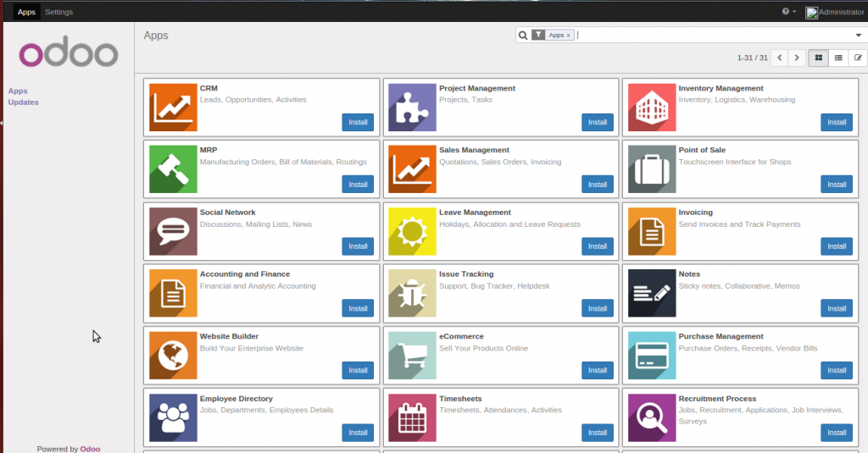Install the Sales Management app
The height and width of the screenshot is (453, 868).
(x=598, y=185)
